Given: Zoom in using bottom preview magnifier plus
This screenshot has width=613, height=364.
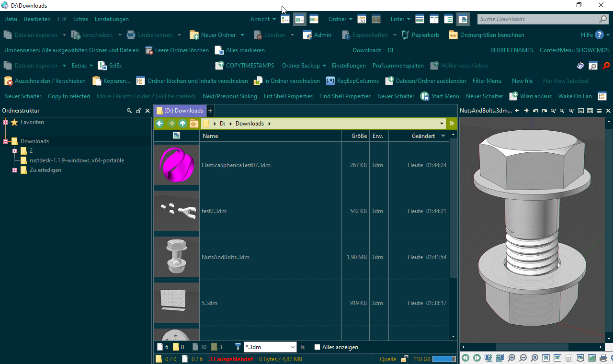Looking at the screenshot, I should click(x=511, y=358).
